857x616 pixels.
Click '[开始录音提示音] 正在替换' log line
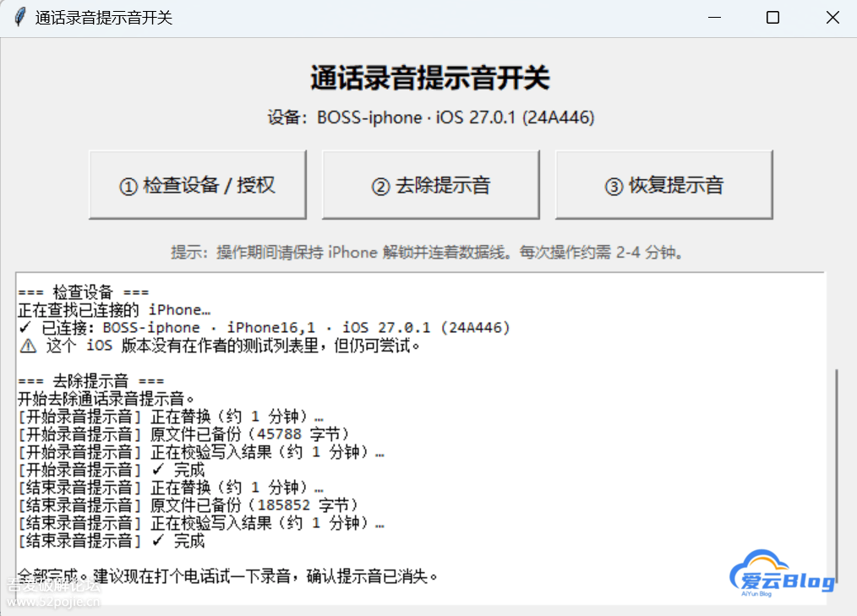pyautogui.click(x=171, y=417)
